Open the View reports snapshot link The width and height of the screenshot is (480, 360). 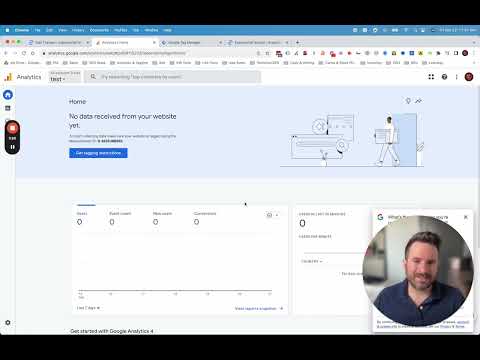point(259,309)
